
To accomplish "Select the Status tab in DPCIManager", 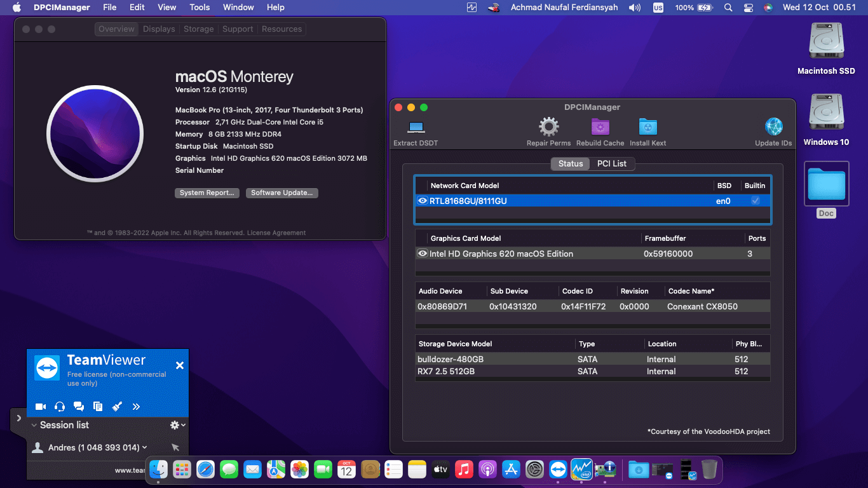I will pyautogui.click(x=571, y=164).
